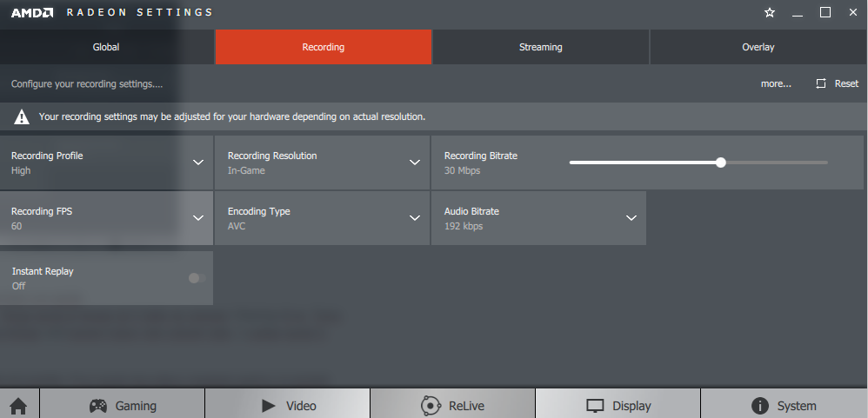Image resolution: width=868 pixels, height=418 pixels.
Task: Open the Gaming section
Action: point(123,405)
